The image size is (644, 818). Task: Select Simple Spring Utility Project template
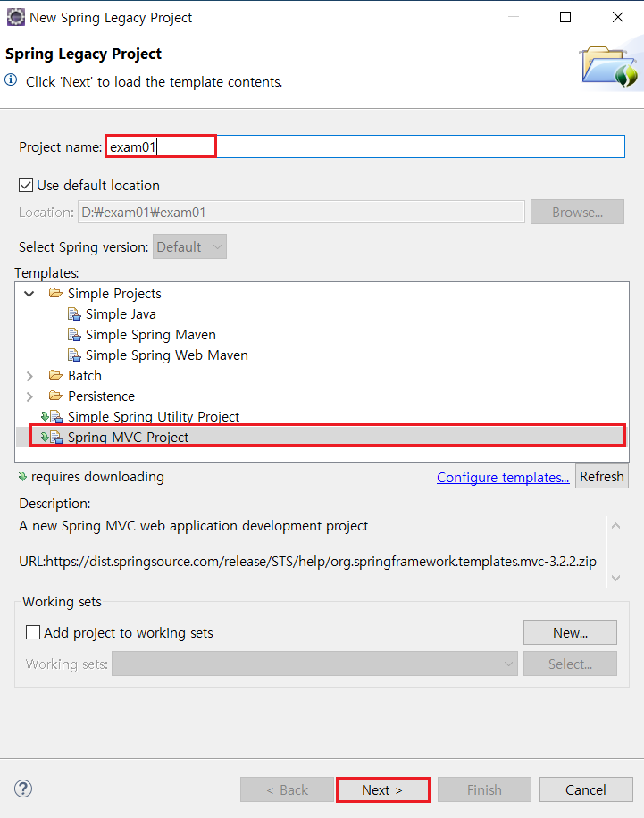click(x=154, y=417)
